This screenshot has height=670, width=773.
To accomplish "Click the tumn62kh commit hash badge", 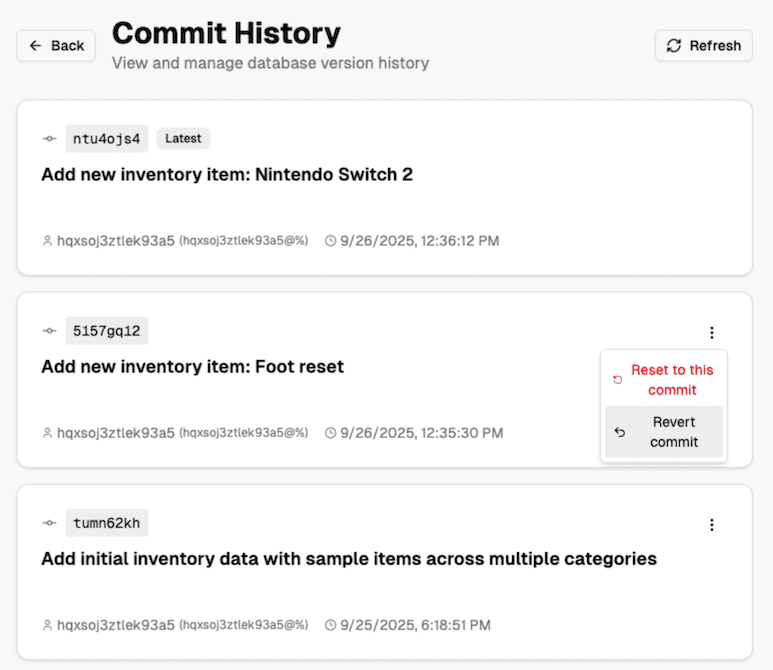I will (x=107, y=523).
